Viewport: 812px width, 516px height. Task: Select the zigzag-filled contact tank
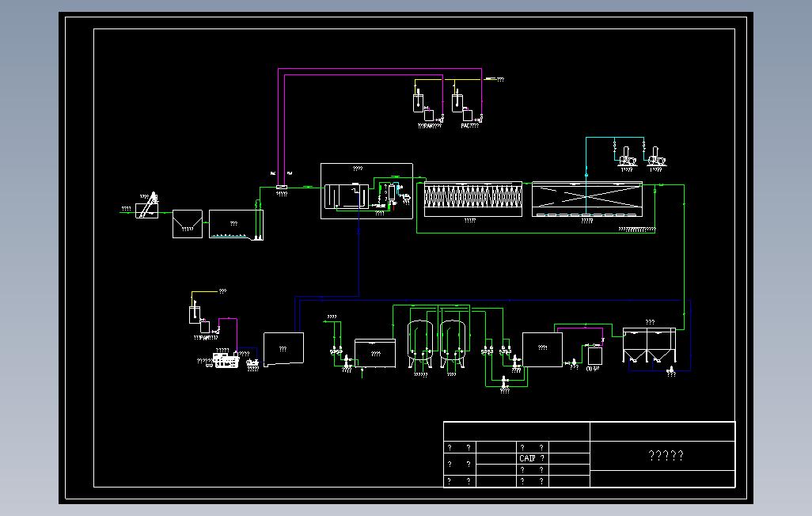(x=472, y=199)
